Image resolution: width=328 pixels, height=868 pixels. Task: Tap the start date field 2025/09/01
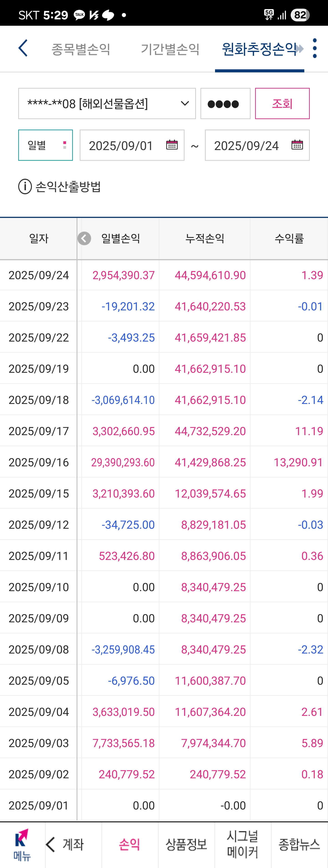pos(132,145)
